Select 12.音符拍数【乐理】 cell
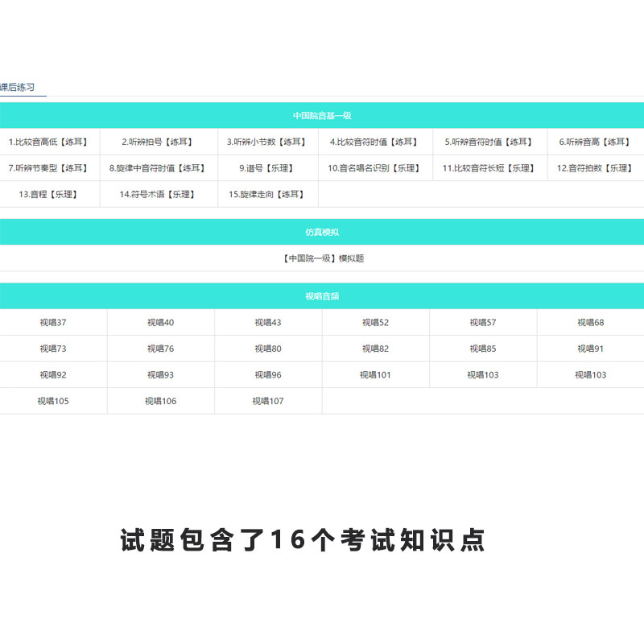The width and height of the screenshot is (644, 644). tap(595, 168)
